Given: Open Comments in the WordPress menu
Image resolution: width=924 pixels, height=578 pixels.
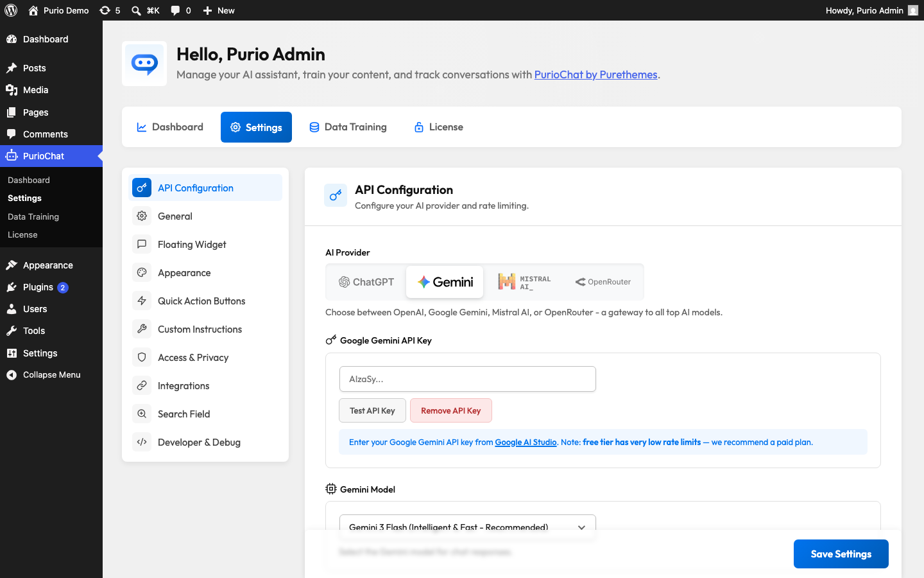Looking at the screenshot, I should pyautogui.click(x=51, y=134).
